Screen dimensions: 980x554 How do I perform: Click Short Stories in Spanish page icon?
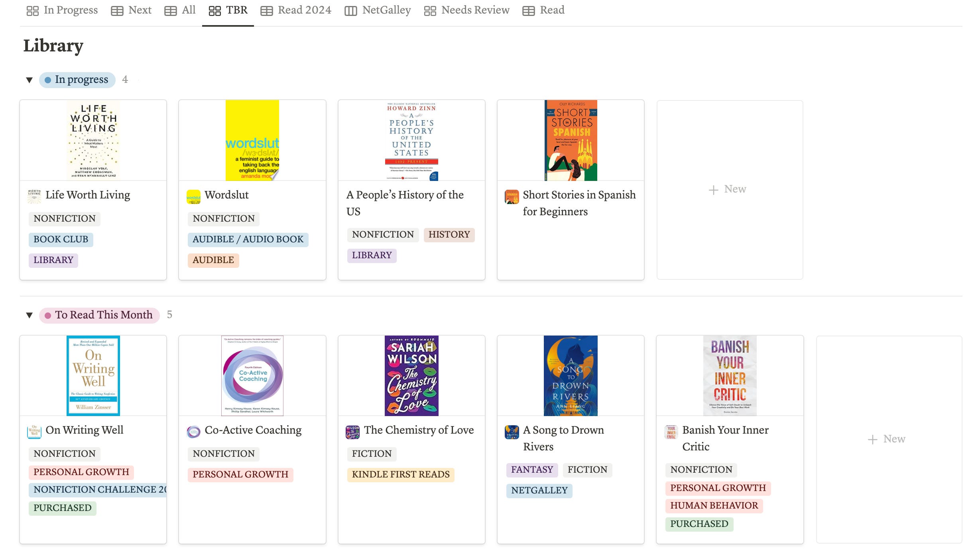(x=512, y=196)
